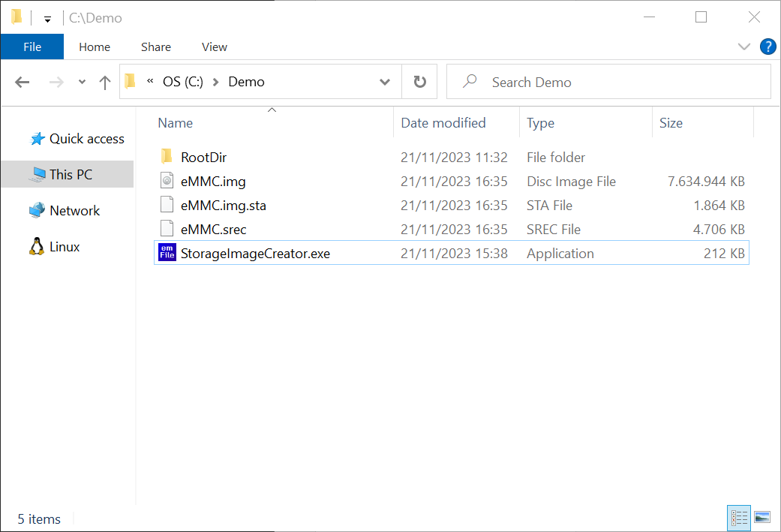
Task: Switch to the View ribbon tab
Action: (214, 47)
